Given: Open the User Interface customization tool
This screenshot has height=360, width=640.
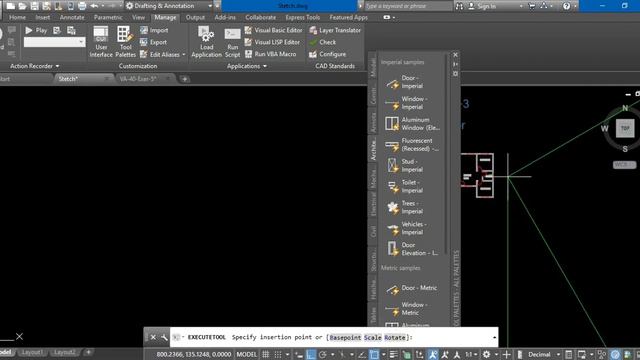Looking at the screenshot, I should pyautogui.click(x=101, y=42).
